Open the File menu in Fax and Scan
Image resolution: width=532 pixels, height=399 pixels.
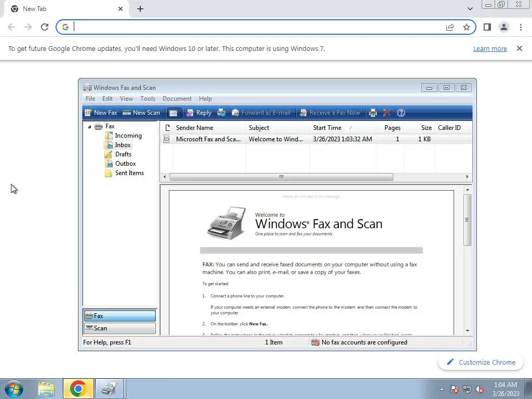(x=90, y=99)
